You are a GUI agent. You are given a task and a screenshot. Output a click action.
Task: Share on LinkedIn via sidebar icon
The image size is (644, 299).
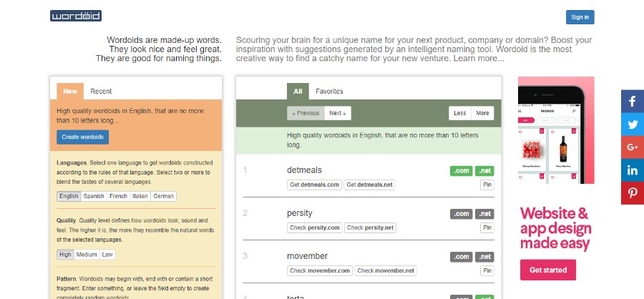click(632, 170)
